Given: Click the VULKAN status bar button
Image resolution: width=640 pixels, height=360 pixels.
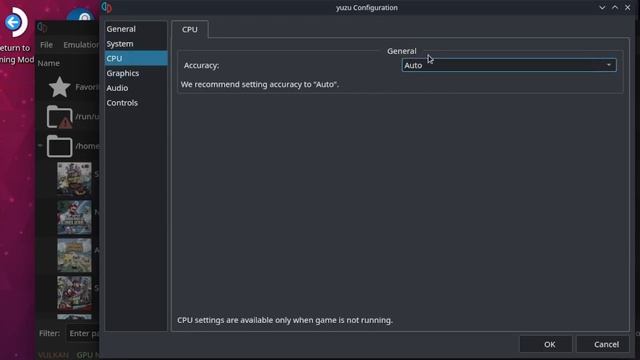Looking at the screenshot, I should pos(53,355).
